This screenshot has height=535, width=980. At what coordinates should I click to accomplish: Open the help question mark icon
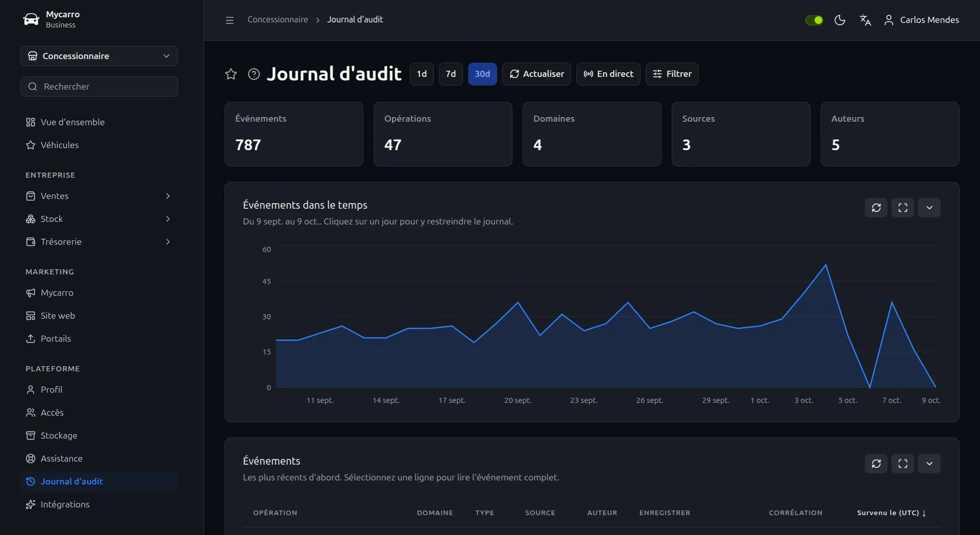[x=254, y=74]
